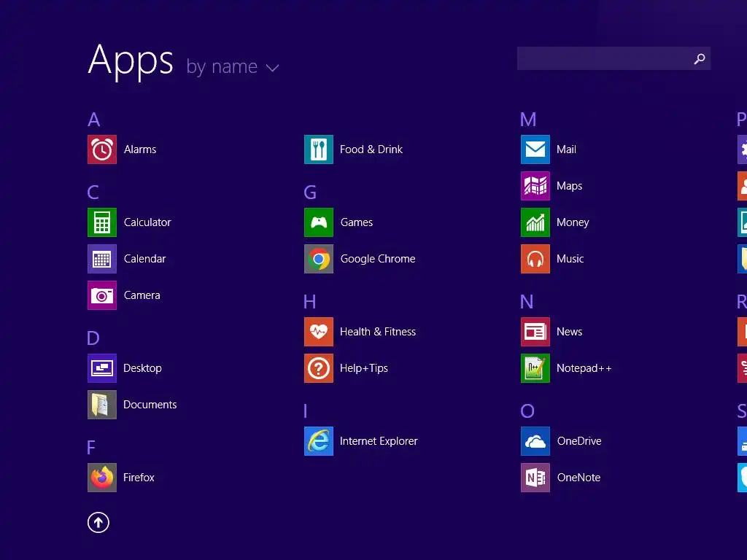The height and width of the screenshot is (560, 747).
Task: Open the Food & Drink icon
Action: [319, 149]
